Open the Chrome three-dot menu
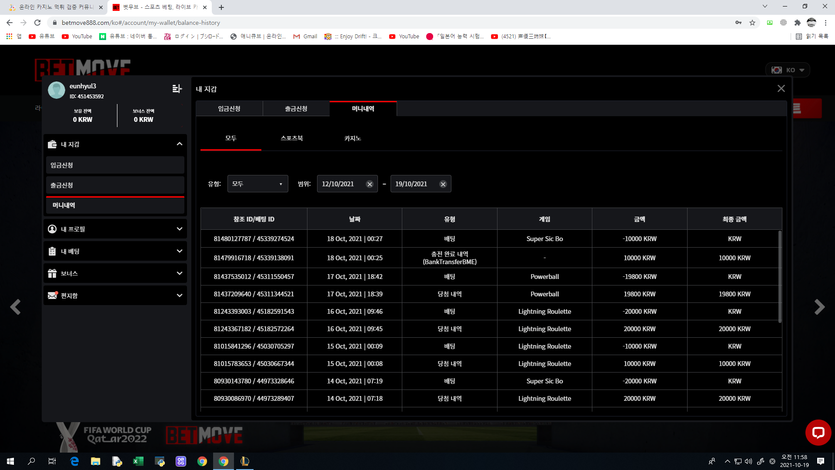Image resolution: width=835 pixels, height=470 pixels. point(825,22)
